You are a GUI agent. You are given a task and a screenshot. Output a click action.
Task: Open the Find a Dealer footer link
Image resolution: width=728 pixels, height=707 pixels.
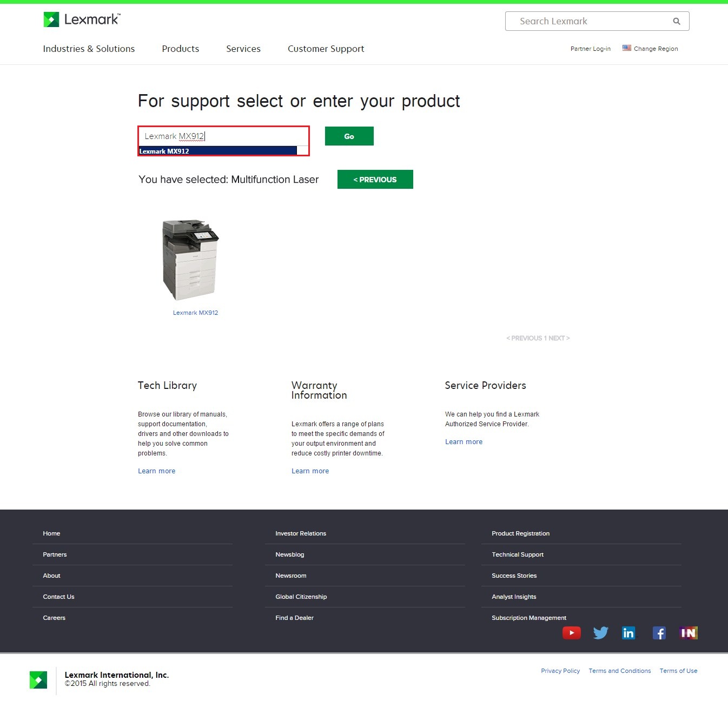(295, 618)
